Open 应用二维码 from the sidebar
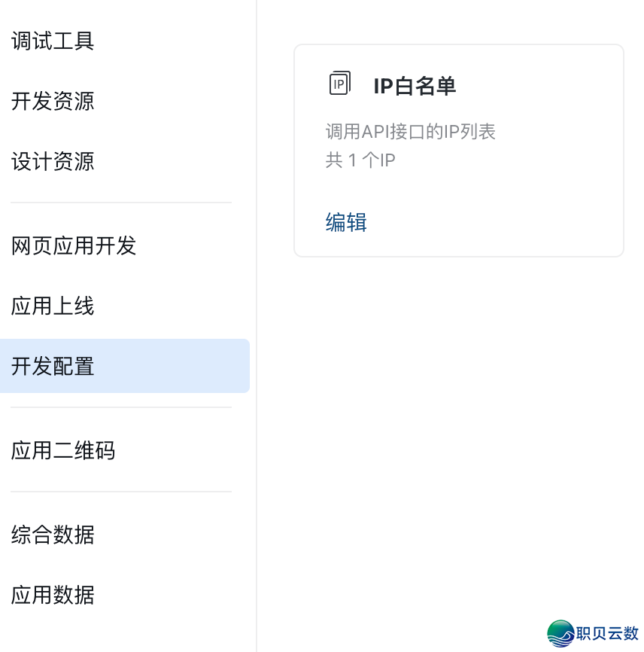The width and height of the screenshot is (644, 652). click(63, 450)
